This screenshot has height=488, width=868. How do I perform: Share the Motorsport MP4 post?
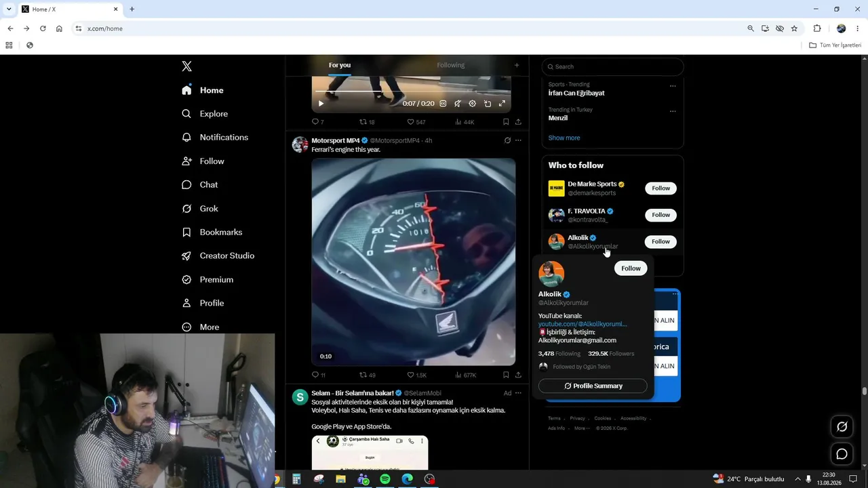(x=518, y=375)
